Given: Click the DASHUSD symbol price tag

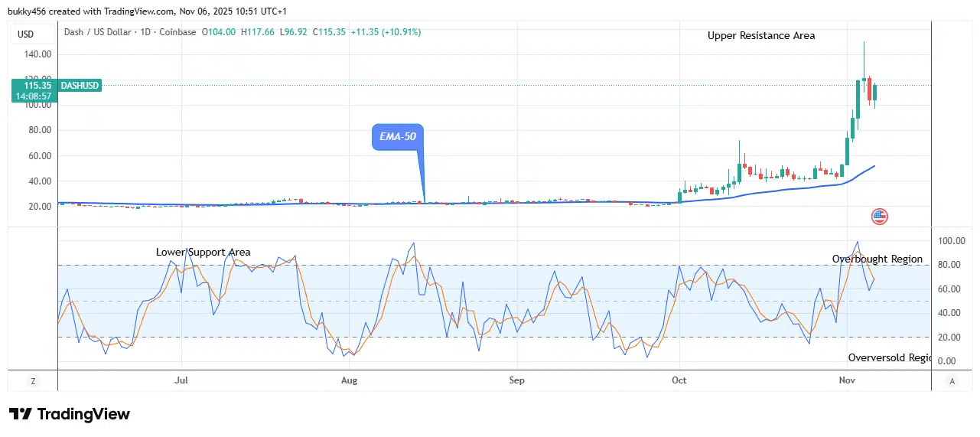Looking at the screenshot, I should point(80,86).
